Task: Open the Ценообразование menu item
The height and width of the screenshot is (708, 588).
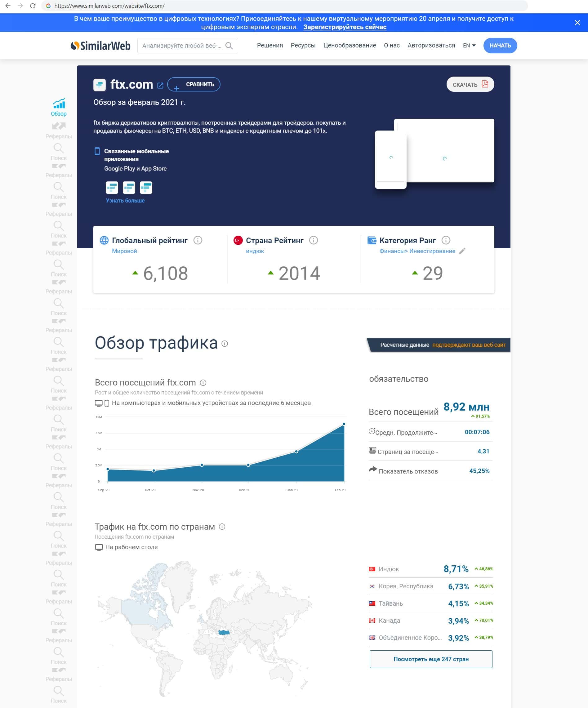Action: tap(350, 46)
